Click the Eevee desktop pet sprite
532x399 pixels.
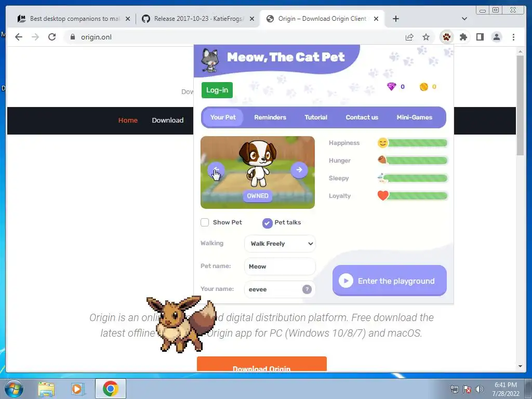tap(181, 324)
